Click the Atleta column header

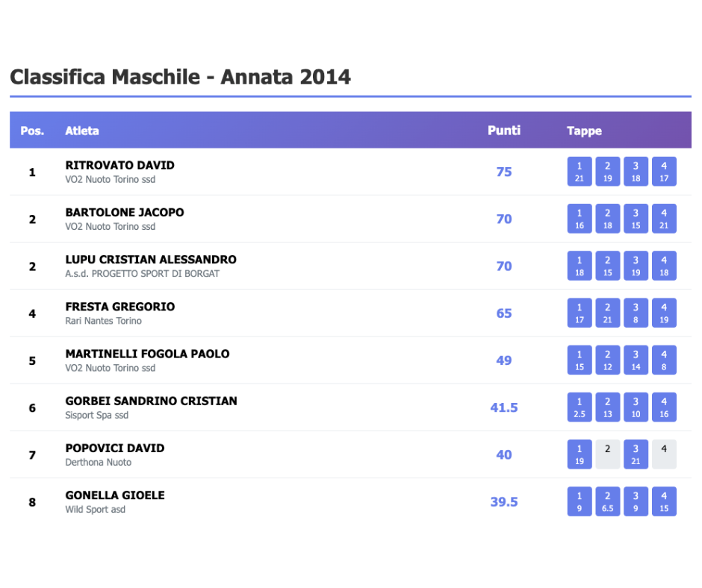click(82, 131)
